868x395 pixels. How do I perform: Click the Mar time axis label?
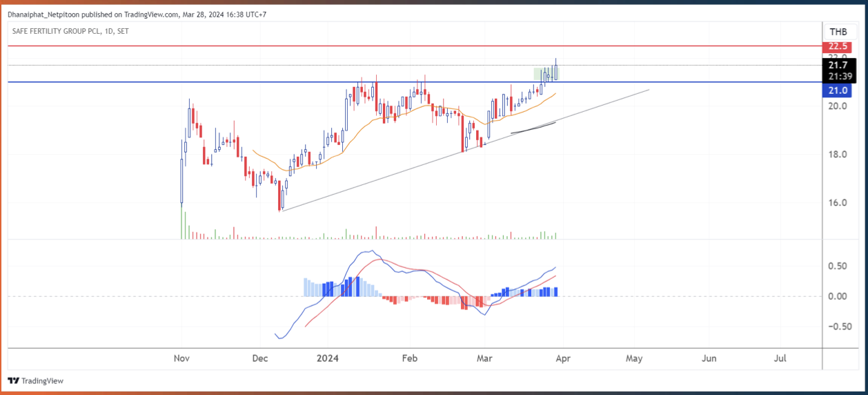pyautogui.click(x=485, y=358)
